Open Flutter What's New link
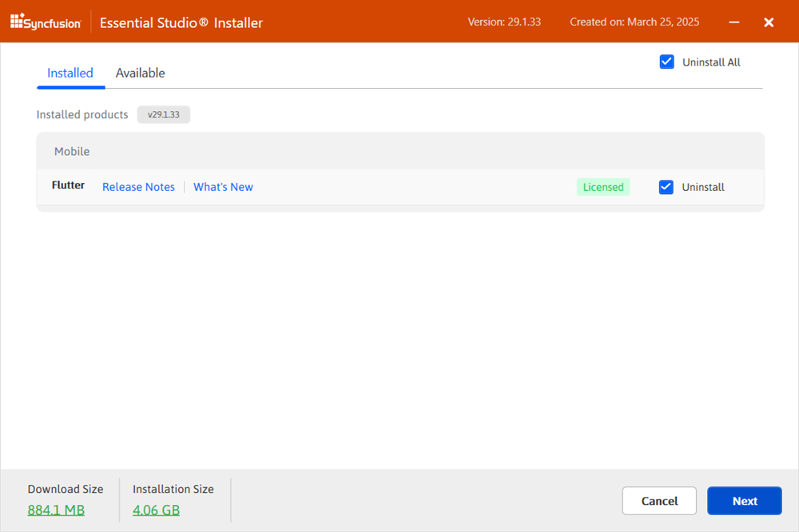Image resolution: width=799 pixels, height=532 pixels. 223,187
